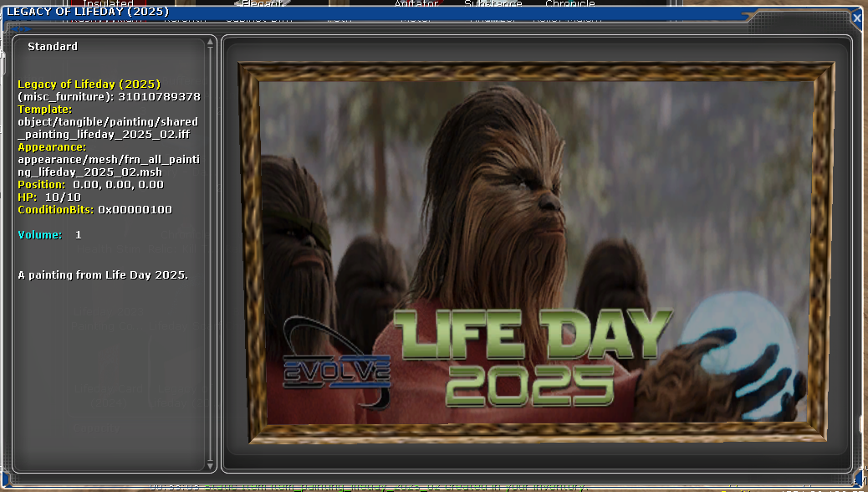Viewport: 868px width, 492px height.
Task: Click the '_painting_lifeday_2025_02.iff' template path
Action: pos(104,135)
